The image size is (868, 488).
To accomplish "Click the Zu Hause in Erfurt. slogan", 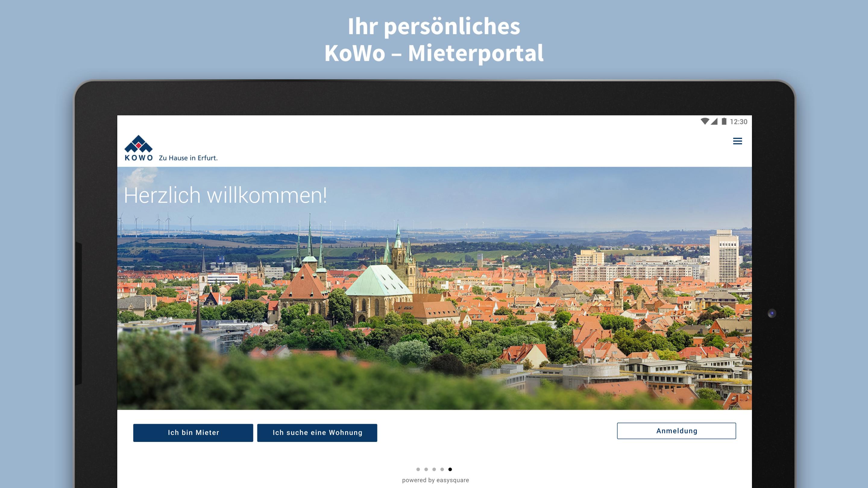I will click(188, 158).
